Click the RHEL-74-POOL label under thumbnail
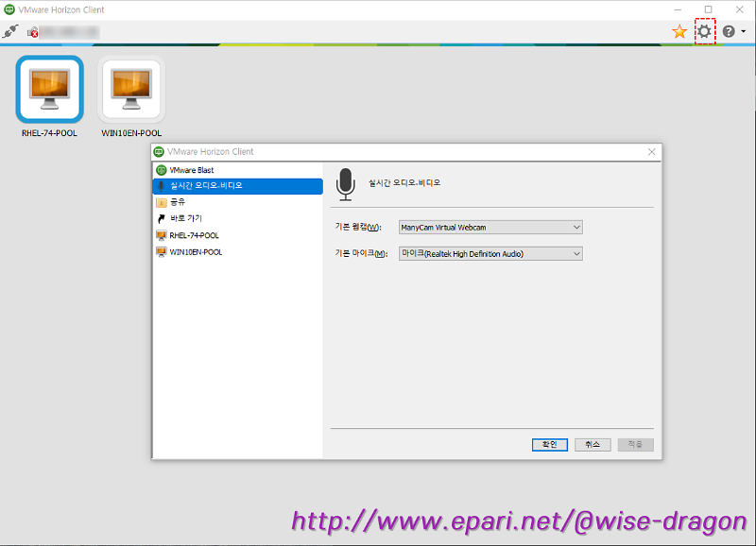The height and width of the screenshot is (546, 756). pos(49,133)
